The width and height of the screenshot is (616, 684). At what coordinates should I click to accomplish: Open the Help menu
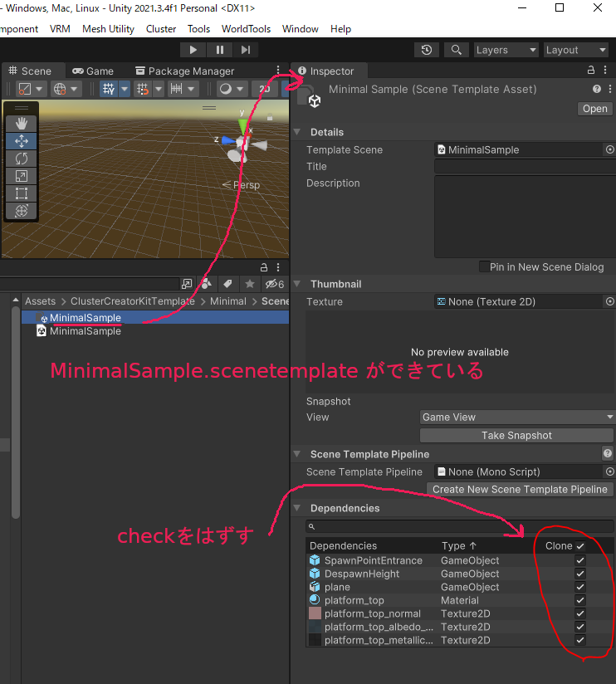(340, 29)
